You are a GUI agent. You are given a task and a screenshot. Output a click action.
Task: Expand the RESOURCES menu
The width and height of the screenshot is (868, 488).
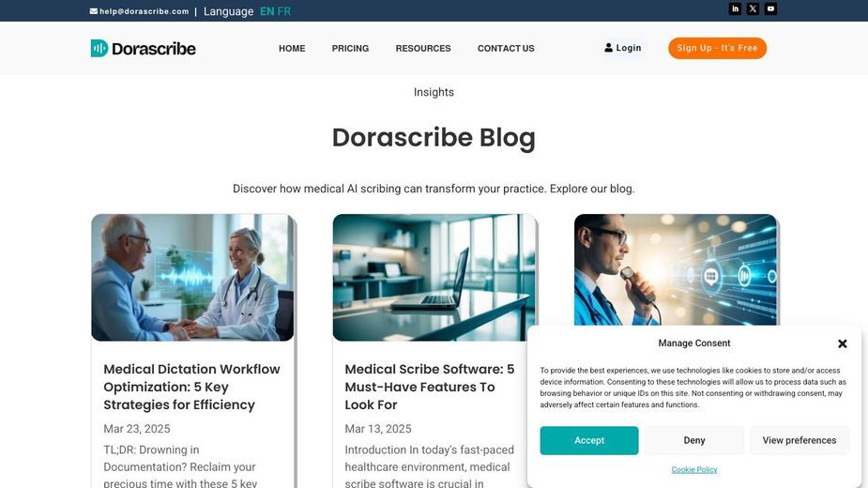pos(423,48)
